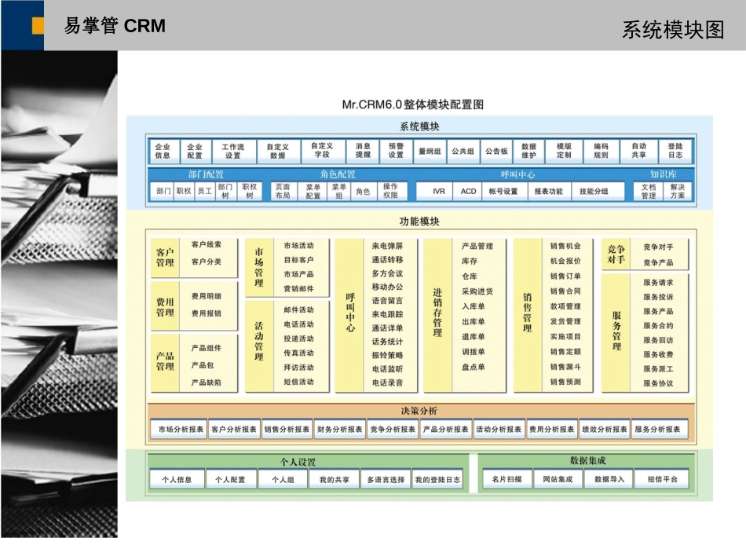Click the 个人信息 box

tap(177, 480)
